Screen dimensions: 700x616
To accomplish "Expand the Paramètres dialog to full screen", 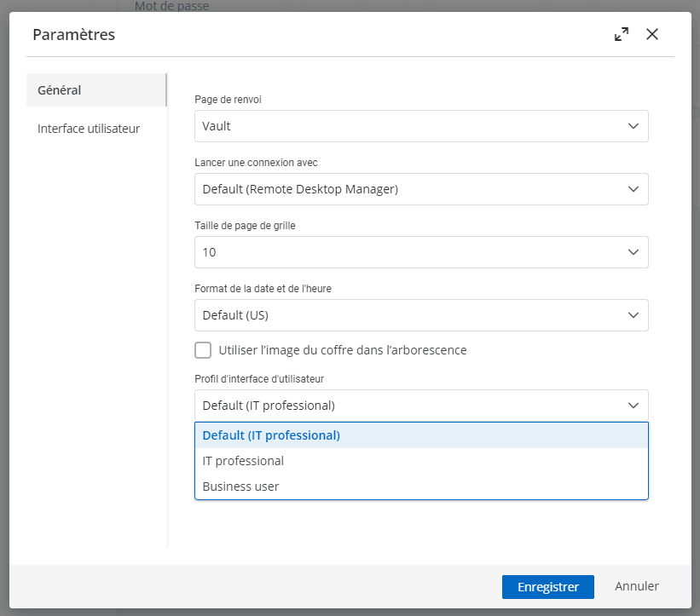I will 622,35.
